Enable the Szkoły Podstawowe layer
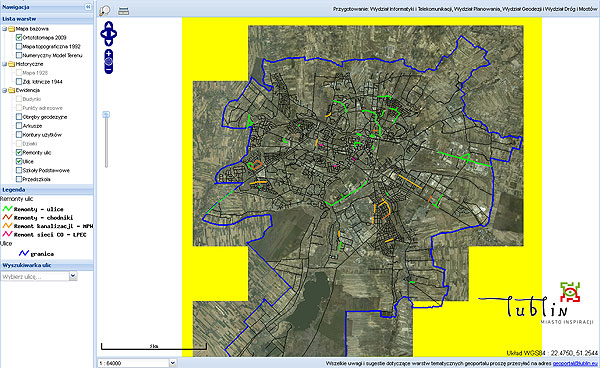Image resolution: width=600 pixels, height=368 pixels. click(19, 170)
